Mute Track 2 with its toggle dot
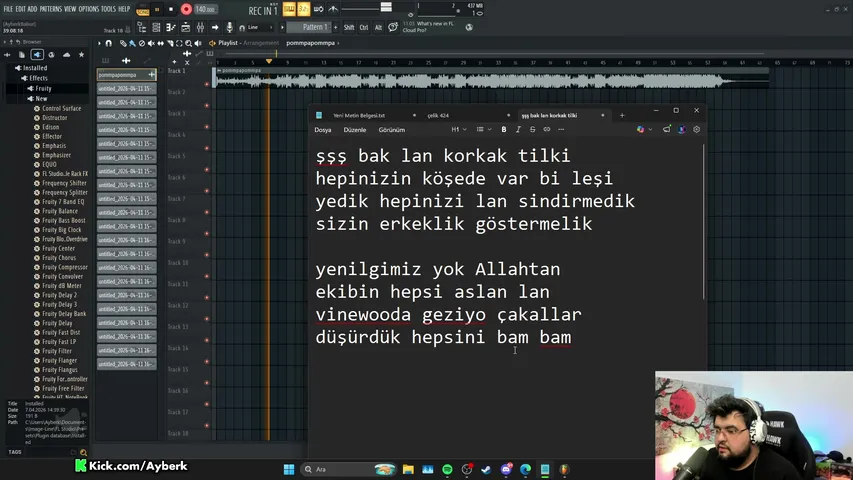The width and height of the screenshot is (853, 480). coord(207,106)
